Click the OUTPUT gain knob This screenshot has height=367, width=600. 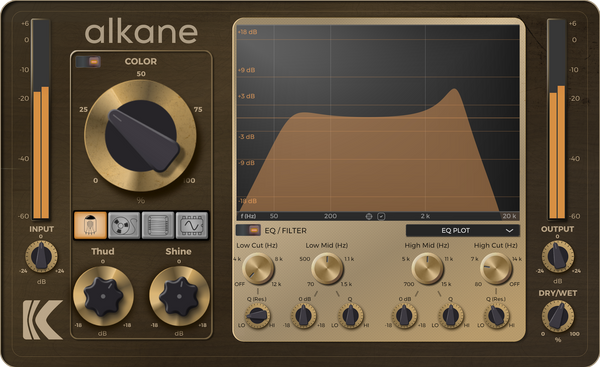[x=558, y=256]
